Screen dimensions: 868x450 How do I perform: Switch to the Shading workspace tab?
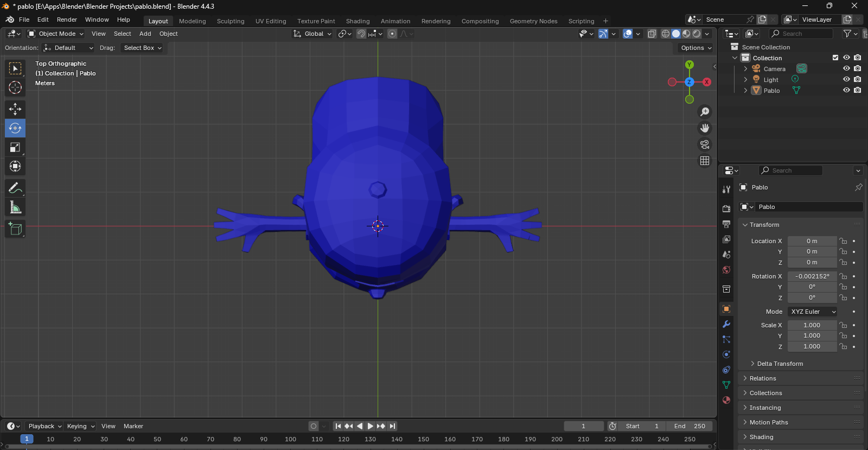tap(358, 21)
